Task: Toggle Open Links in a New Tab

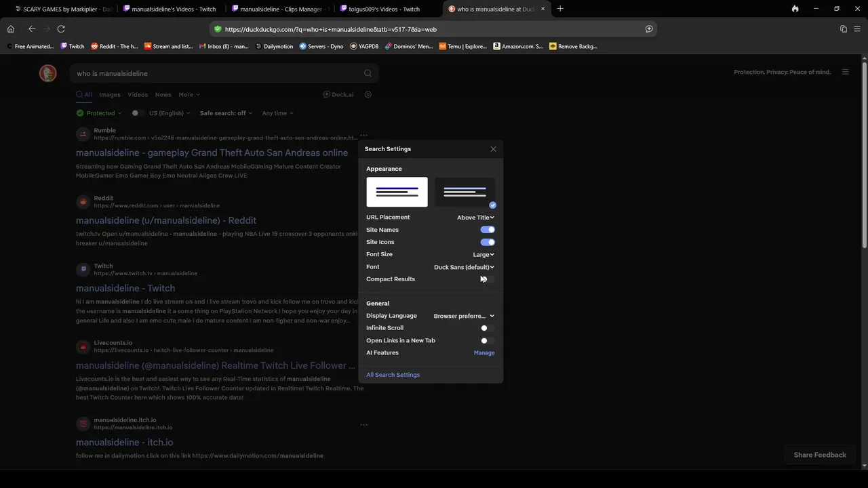Action: tap(488, 340)
